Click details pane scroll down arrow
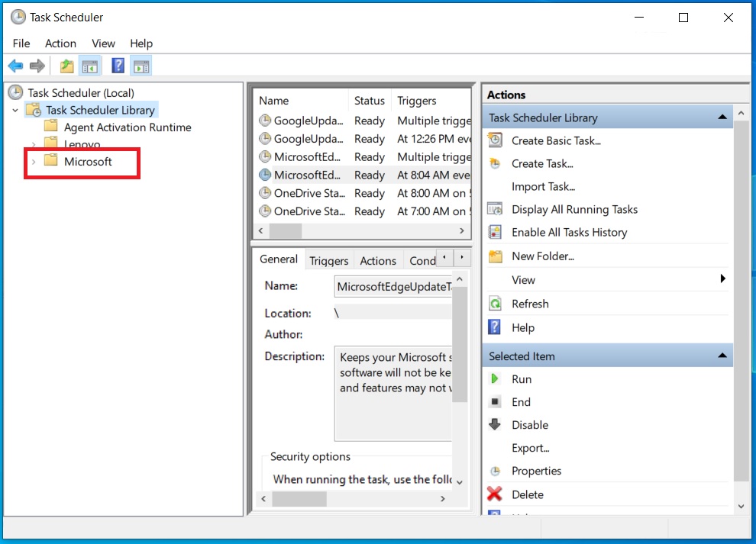 460,482
